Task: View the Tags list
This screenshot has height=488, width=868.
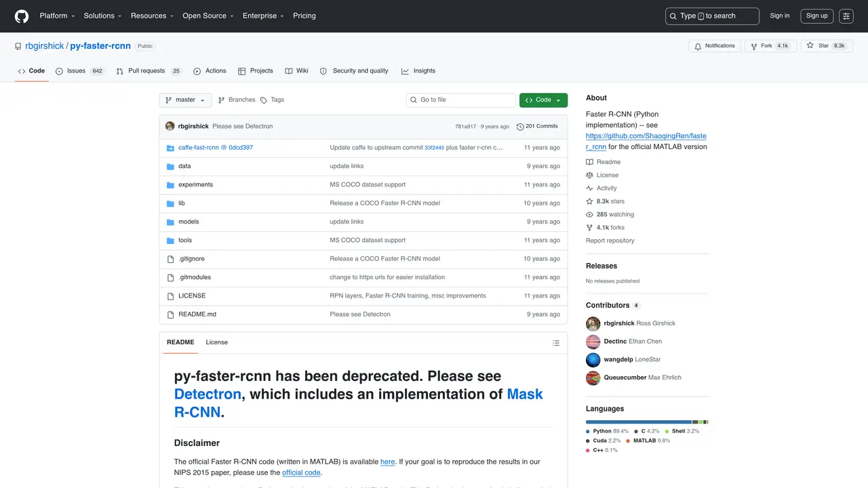Action: [273, 100]
